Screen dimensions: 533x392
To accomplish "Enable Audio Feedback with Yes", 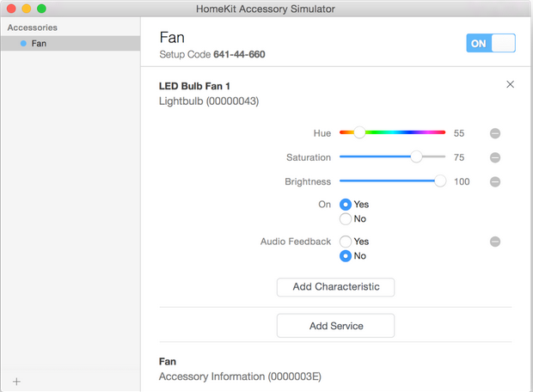I will coord(346,242).
